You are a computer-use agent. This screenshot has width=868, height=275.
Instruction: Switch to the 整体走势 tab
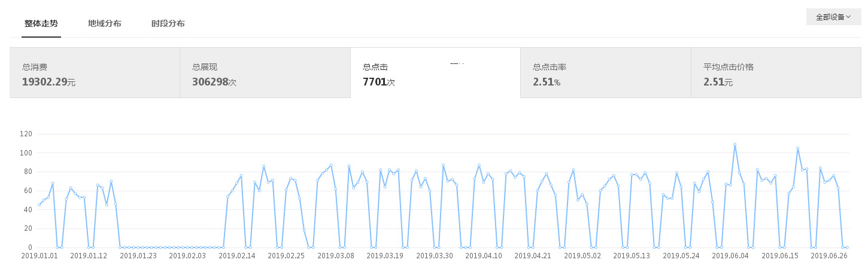[41, 24]
